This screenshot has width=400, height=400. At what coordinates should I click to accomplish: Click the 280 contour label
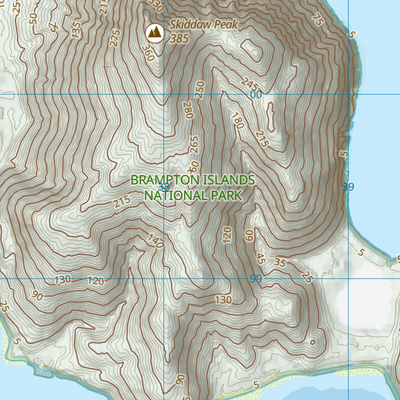189,110
